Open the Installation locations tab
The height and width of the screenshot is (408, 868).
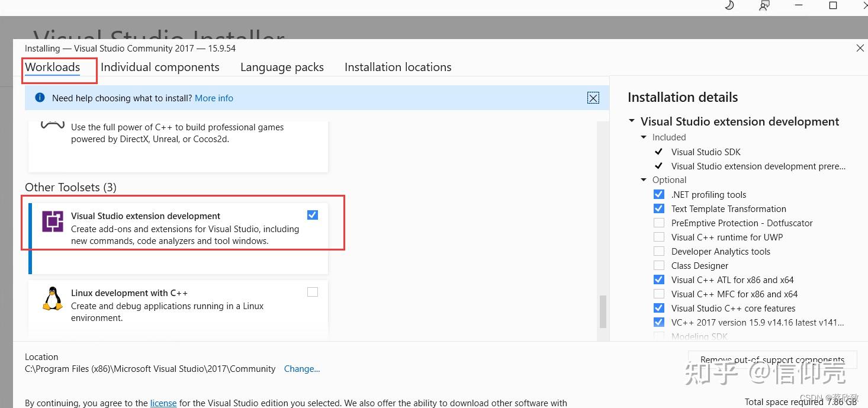click(x=398, y=68)
